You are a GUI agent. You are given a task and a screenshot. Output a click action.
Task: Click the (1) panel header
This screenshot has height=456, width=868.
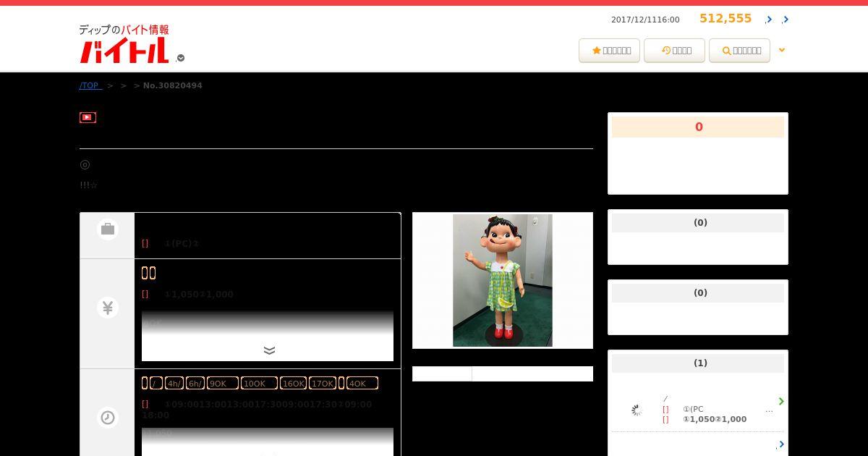point(698,363)
